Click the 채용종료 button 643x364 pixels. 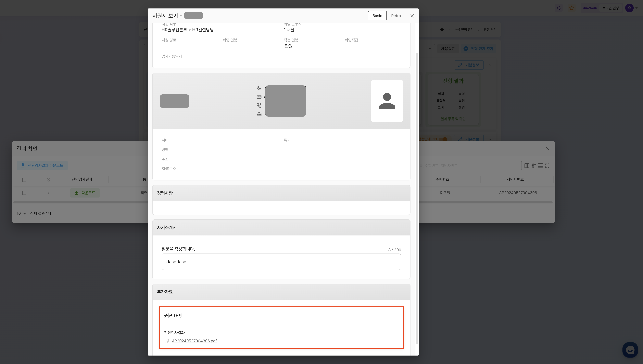[x=448, y=49]
